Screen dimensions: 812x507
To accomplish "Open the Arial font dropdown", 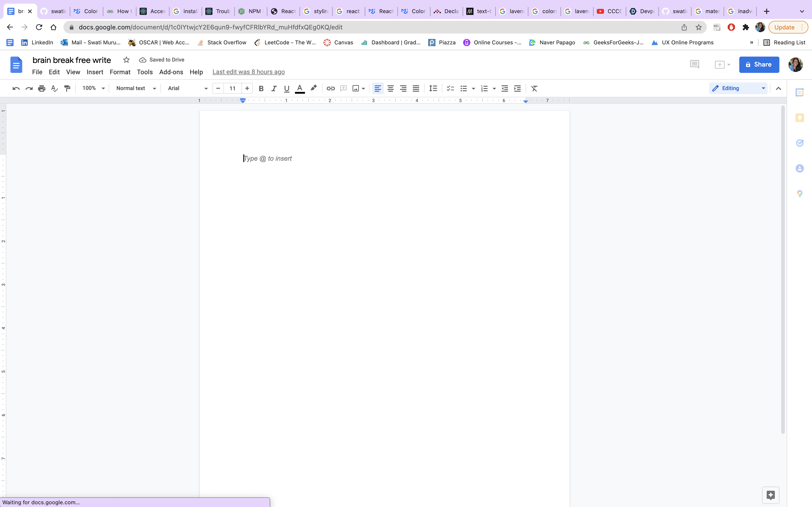I will coord(188,88).
